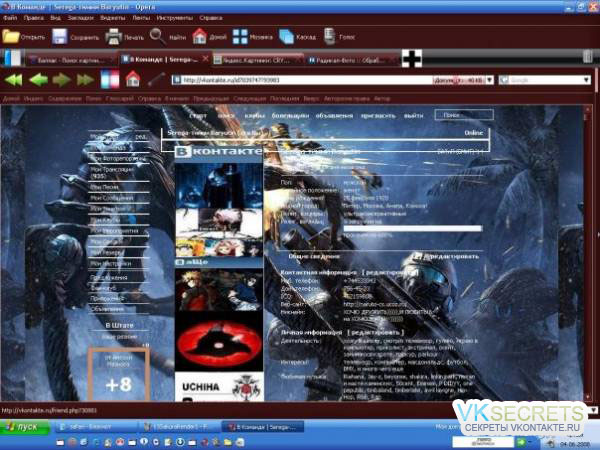Image resolution: width=600 pixels, height=450 pixels.
Task: Switch to the Радикал-Фото tab
Action: click(x=351, y=60)
